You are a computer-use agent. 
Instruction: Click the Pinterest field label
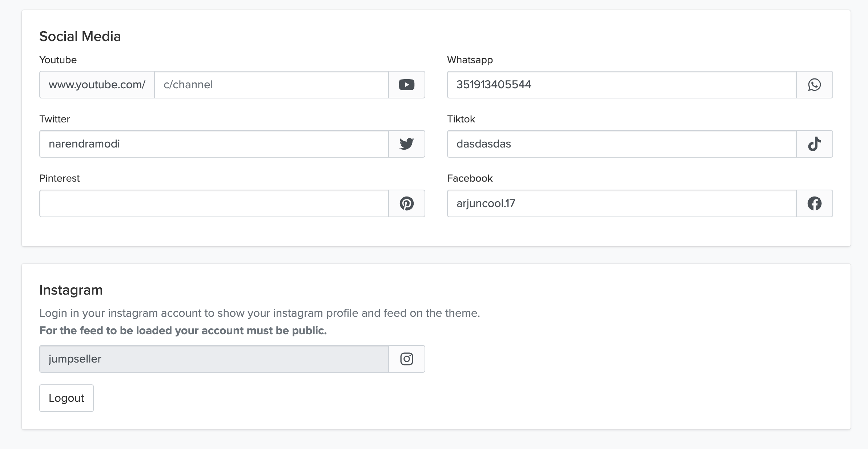tap(59, 178)
